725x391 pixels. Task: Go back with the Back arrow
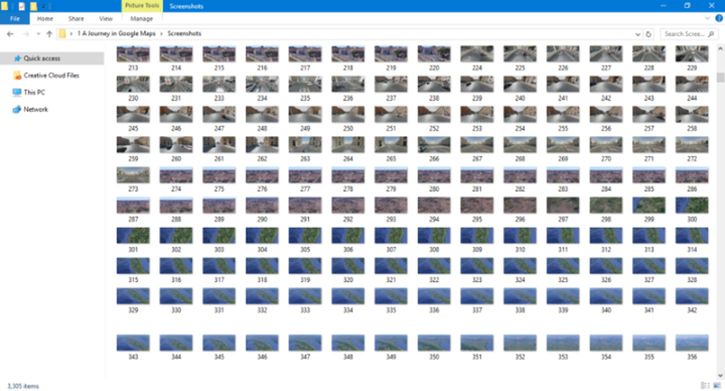(10, 34)
